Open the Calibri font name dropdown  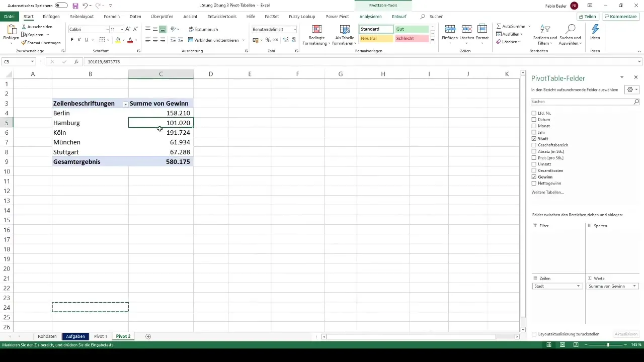[x=107, y=30]
